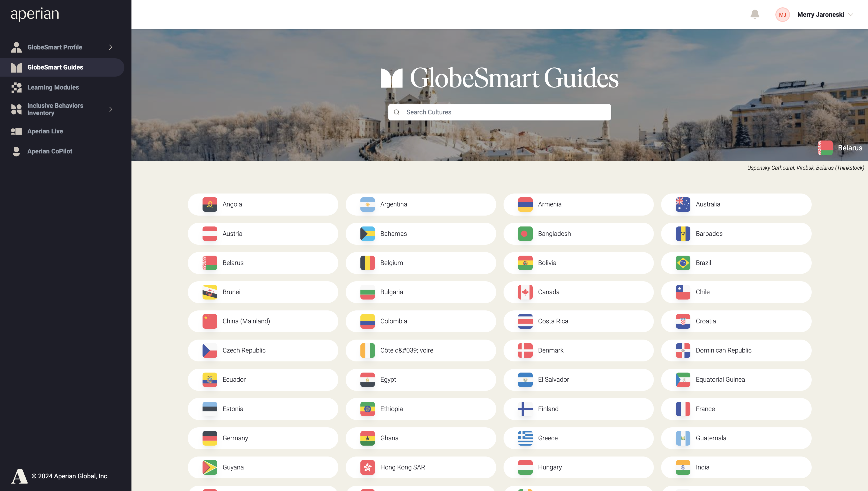Screen dimensions: 868x491
Task: Select Learning Modules from the sidebar menu
Action: click(53, 87)
